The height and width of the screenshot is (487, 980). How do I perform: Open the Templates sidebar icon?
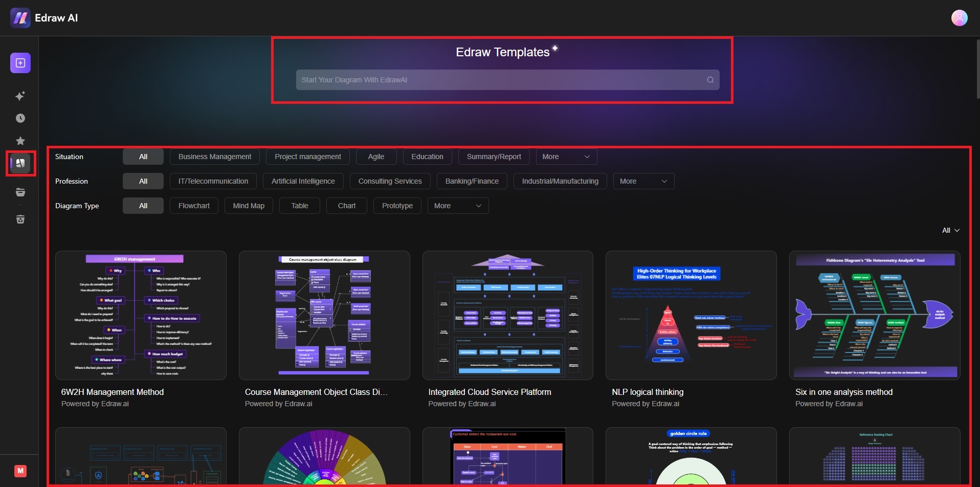pos(20,163)
